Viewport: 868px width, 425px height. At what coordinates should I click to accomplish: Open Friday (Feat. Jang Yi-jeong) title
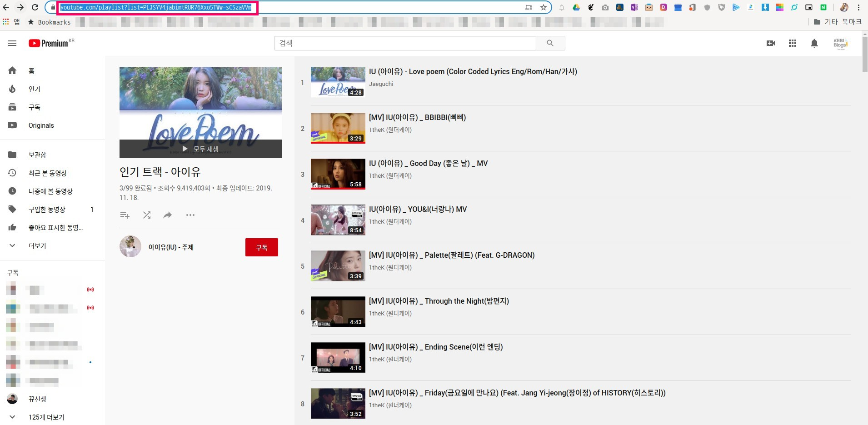[x=517, y=393]
